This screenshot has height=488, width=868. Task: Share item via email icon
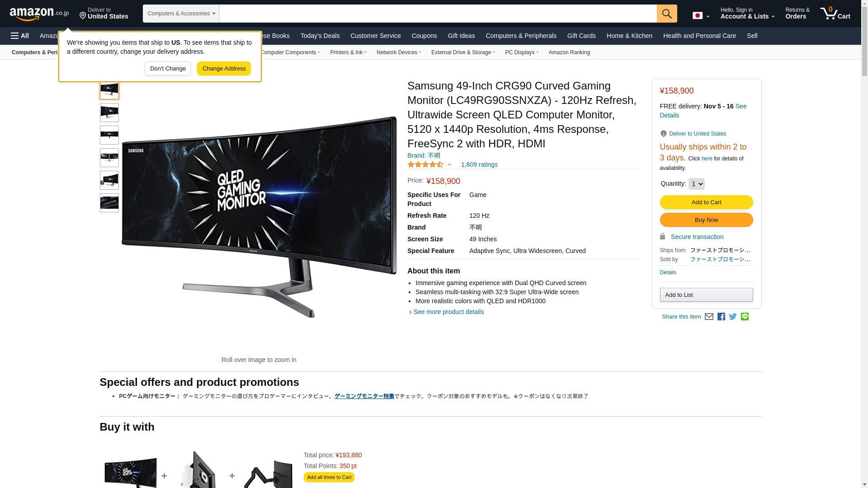point(709,317)
